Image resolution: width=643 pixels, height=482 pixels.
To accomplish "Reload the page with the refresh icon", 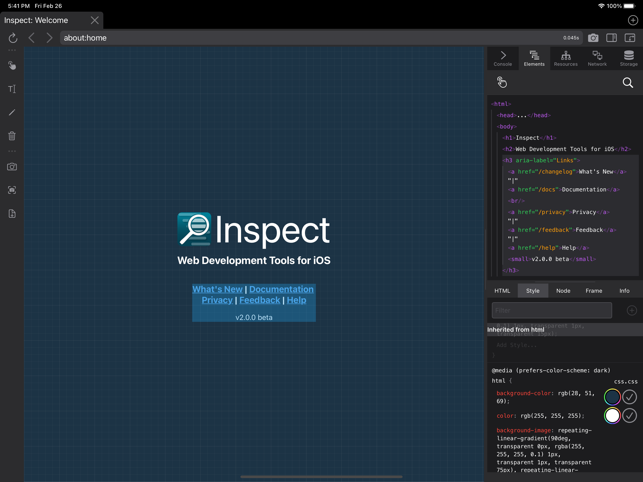I will pos(13,38).
